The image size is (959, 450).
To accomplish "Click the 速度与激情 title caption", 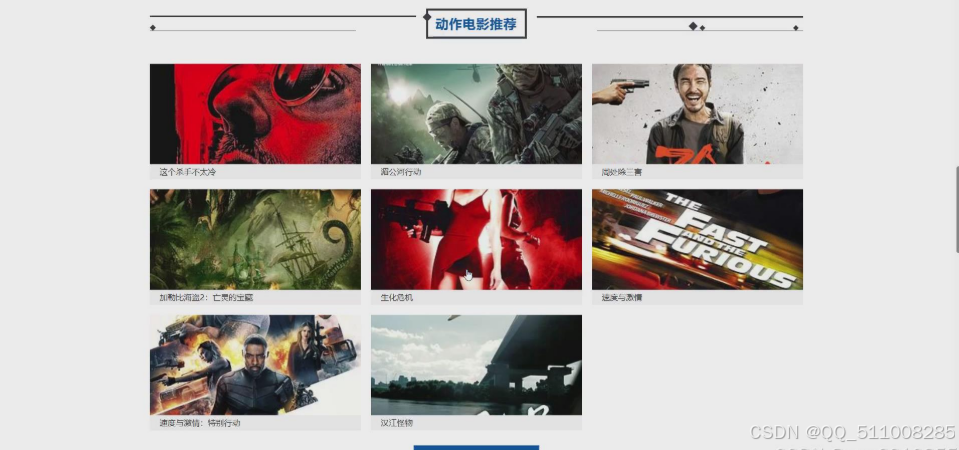I will tap(622, 298).
